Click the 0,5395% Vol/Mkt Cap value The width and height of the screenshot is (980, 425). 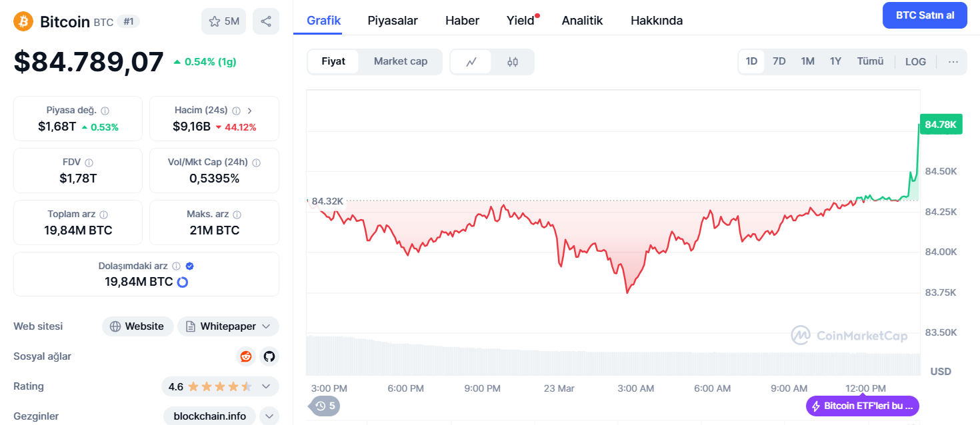pos(214,179)
